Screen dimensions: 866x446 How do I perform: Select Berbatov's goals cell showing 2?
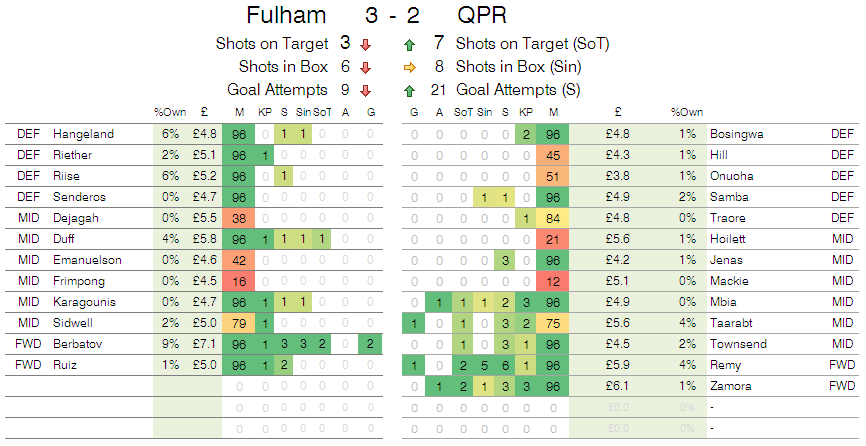coord(370,344)
